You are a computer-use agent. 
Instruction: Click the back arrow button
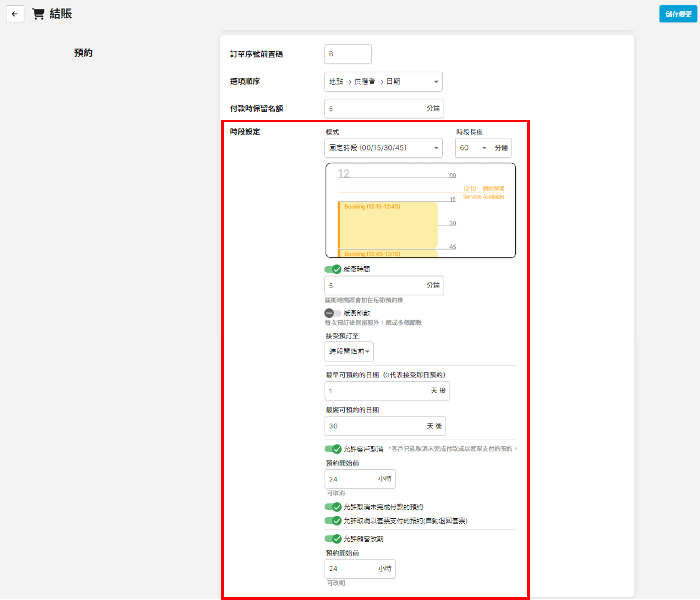point(15,14)
